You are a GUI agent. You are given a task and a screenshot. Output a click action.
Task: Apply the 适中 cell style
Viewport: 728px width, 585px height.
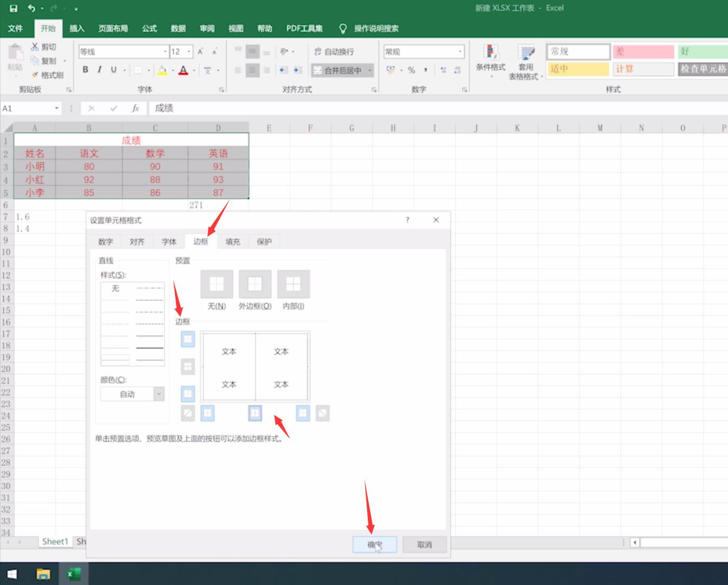tap(578, 69)
